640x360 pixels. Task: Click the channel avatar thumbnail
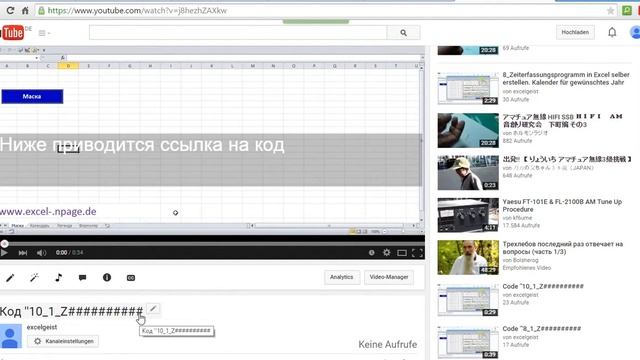point(11,336)
